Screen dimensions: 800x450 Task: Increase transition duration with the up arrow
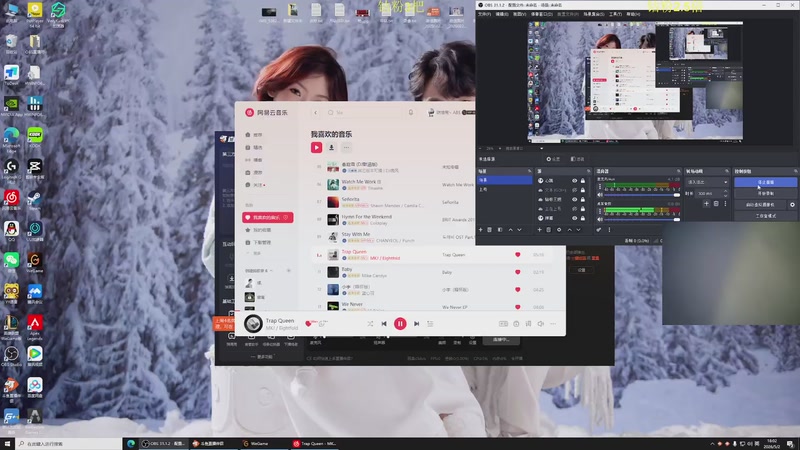point(726,191)
